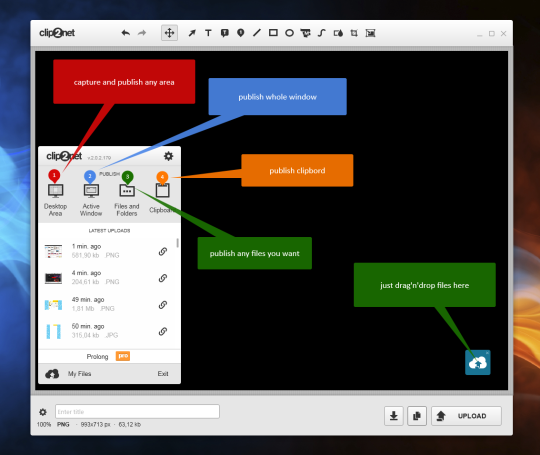540x455 pixels.
Task: Select the Arrow drawing tool
Action: (x=192, y=33)
